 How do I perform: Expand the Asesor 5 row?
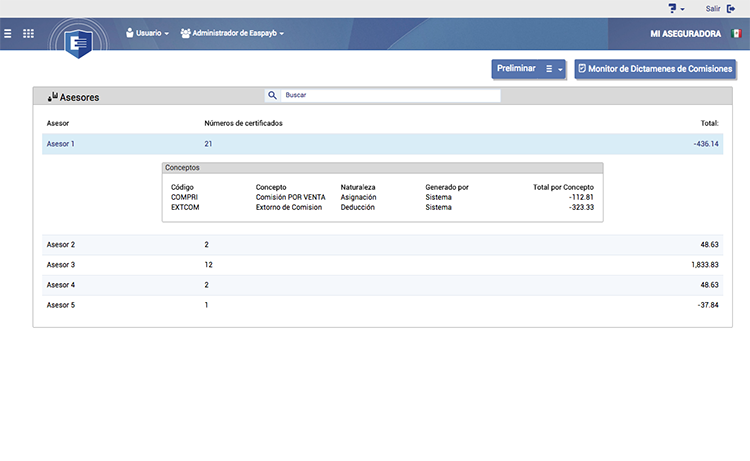point(382,305)
